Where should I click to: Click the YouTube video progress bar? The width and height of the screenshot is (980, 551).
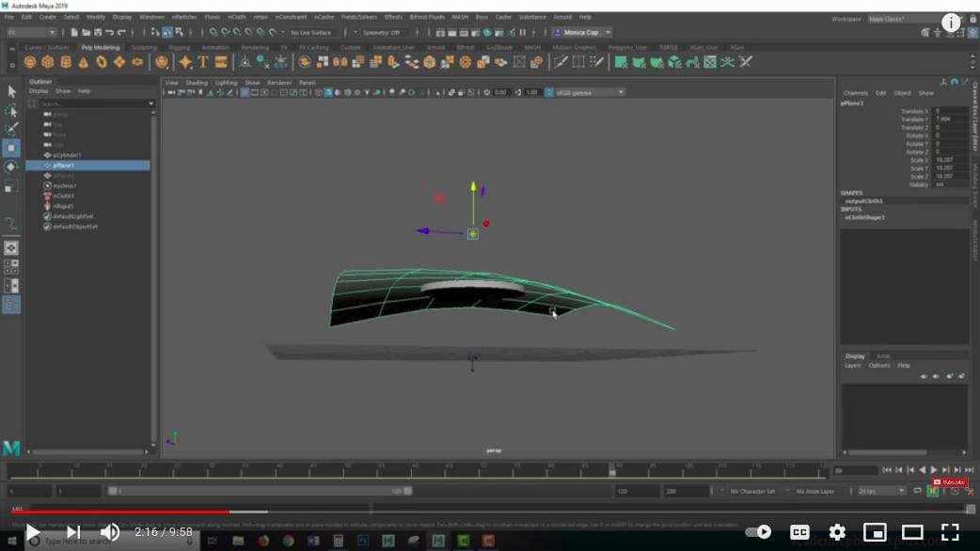pyautogui.click(x=490, y=512)
